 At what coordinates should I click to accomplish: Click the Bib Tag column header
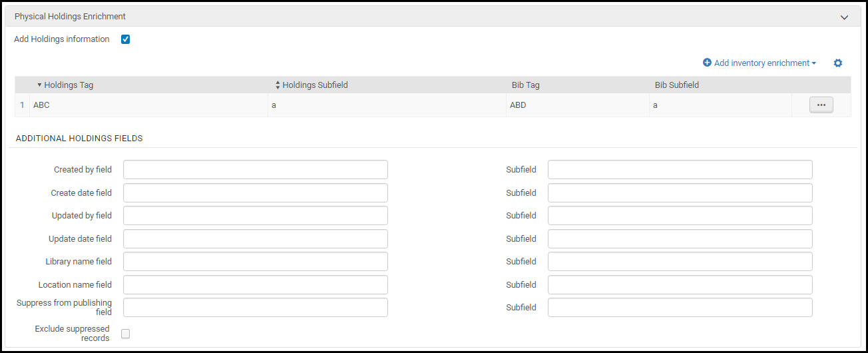(x=525, y=85)
